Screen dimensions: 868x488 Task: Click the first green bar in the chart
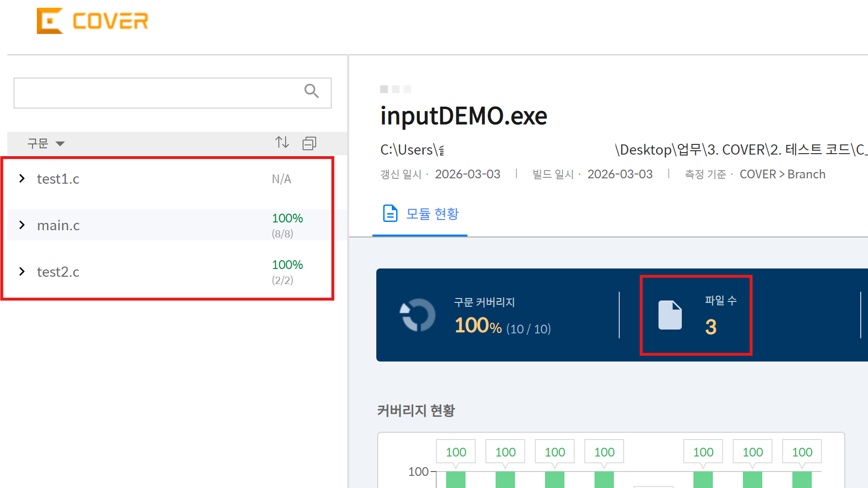(x=456, y=480)
